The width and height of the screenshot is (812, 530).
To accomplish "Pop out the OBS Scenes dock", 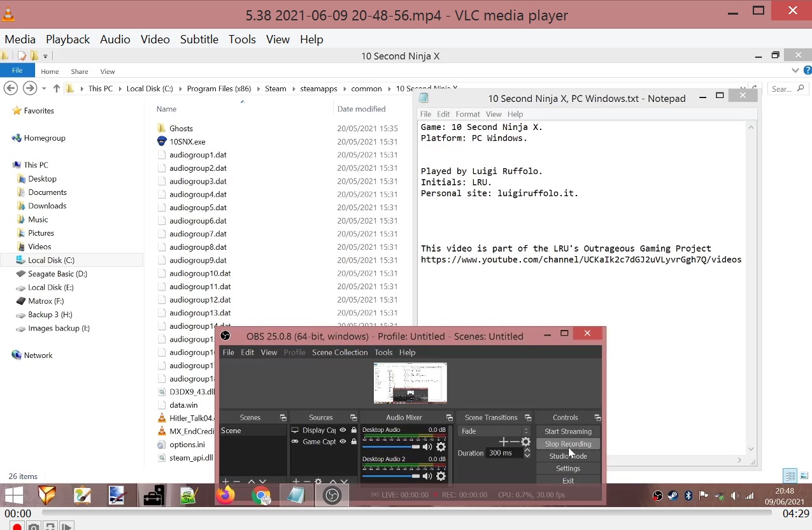I will pyautogui.click(x=283, y=417).
